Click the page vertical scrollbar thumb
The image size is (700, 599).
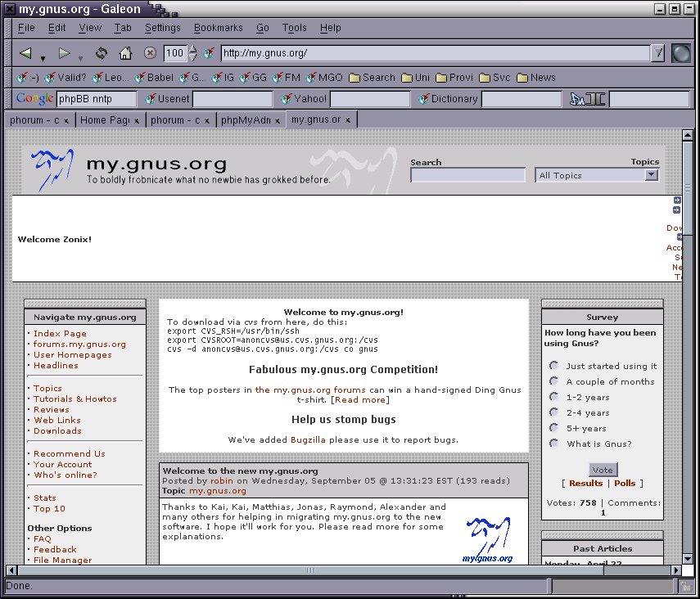point(688,187)
